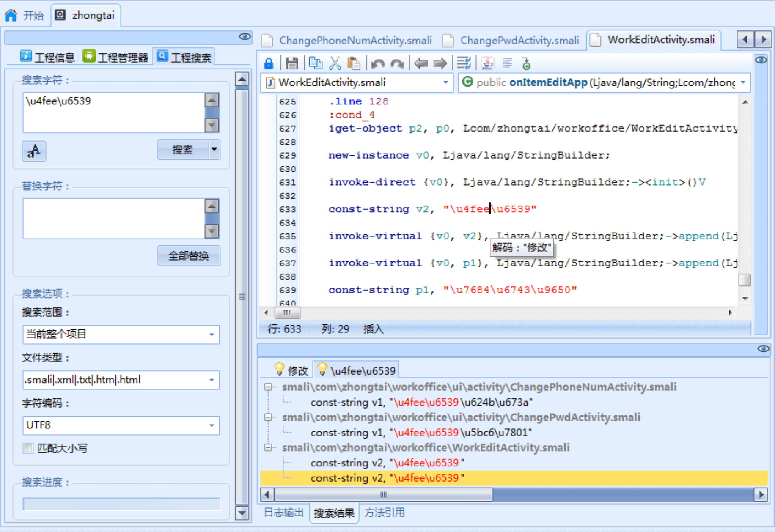Select highlighted const-string v2 result row

(x=514, y=478)
